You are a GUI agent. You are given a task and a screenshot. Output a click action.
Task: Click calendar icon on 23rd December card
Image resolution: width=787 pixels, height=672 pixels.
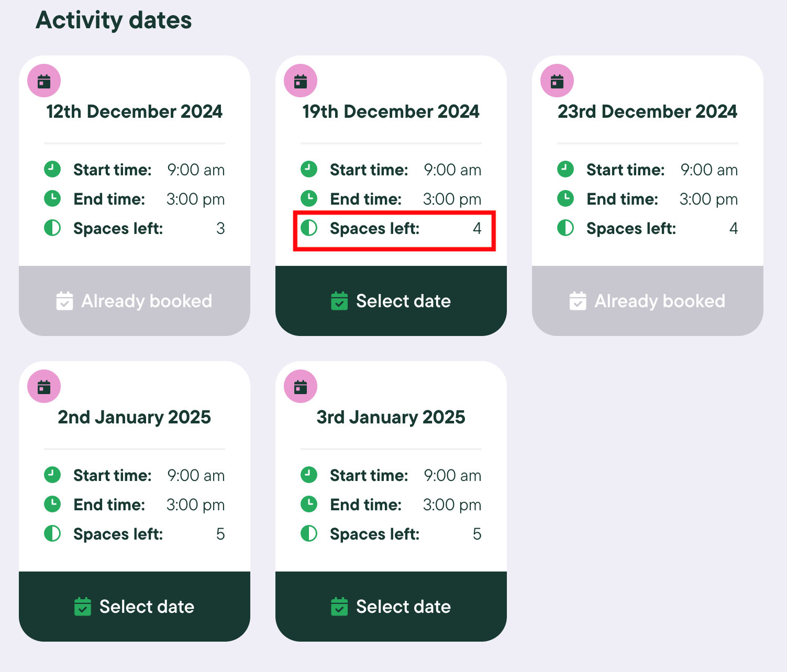557,81
